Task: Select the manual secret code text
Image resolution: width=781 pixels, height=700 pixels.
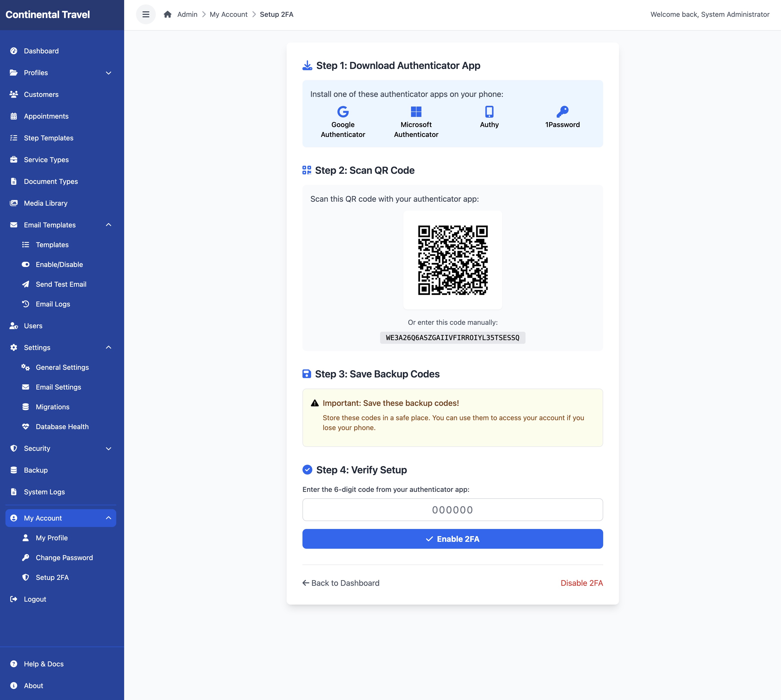Action: tap(452, 338)
